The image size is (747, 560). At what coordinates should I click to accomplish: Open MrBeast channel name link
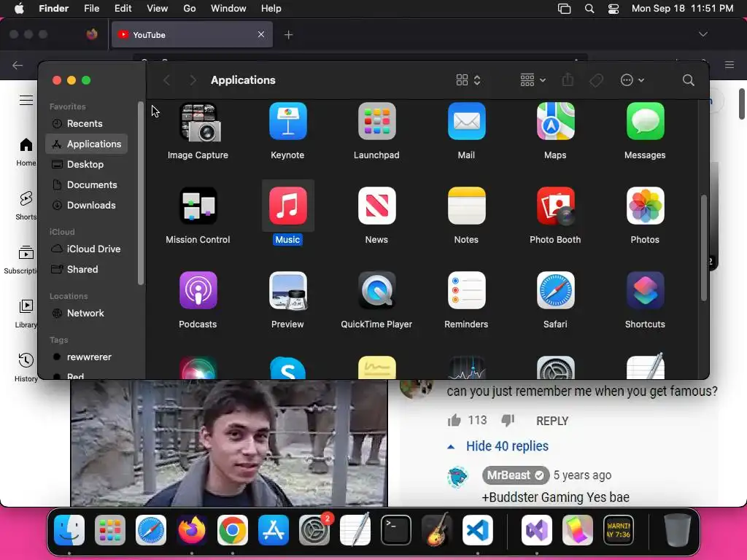coord(516,475)
